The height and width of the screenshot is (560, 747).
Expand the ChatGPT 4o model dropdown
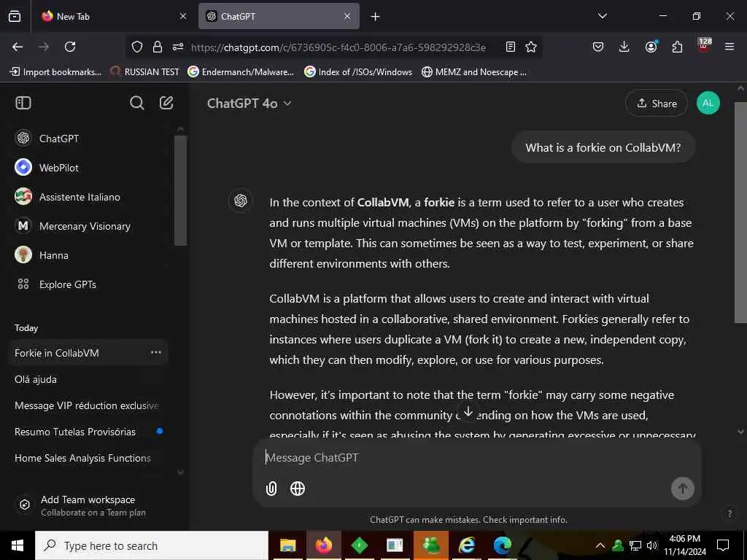[x=249, y=104]
